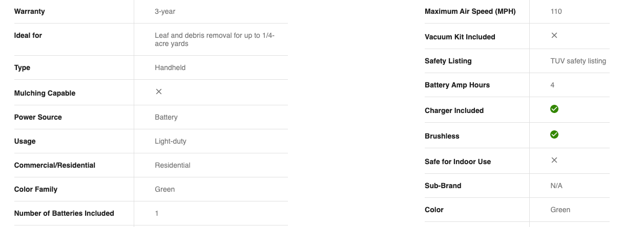Screen dimensions: 644x227
Task: Click the Number of Batteries Included label
Action: pos(64,213)
